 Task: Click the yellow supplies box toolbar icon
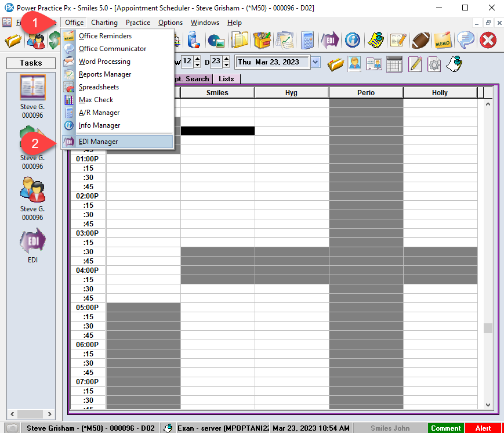click(x=262, y=40)
